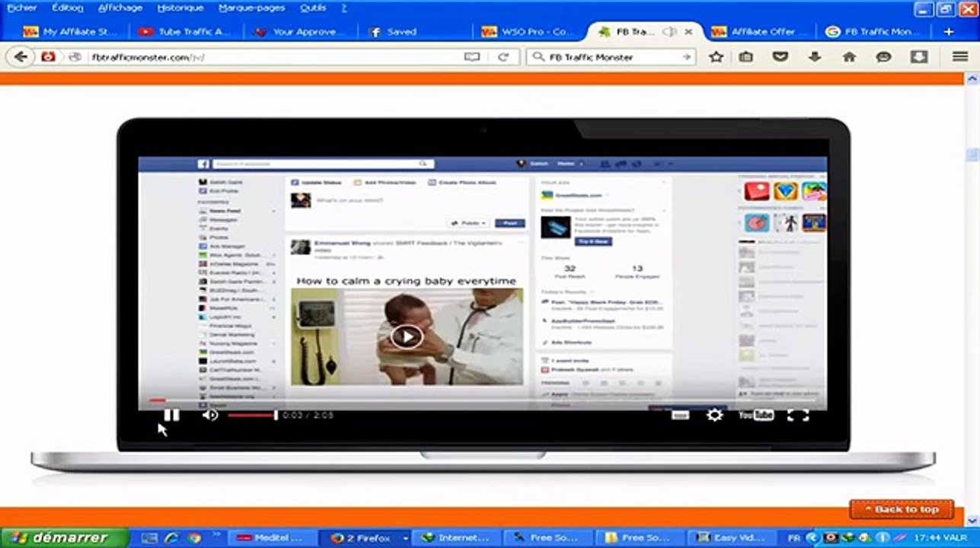Click the YouTube logo in player
Viewport: 980px width, 548px height.
click(x=756, y=415)
